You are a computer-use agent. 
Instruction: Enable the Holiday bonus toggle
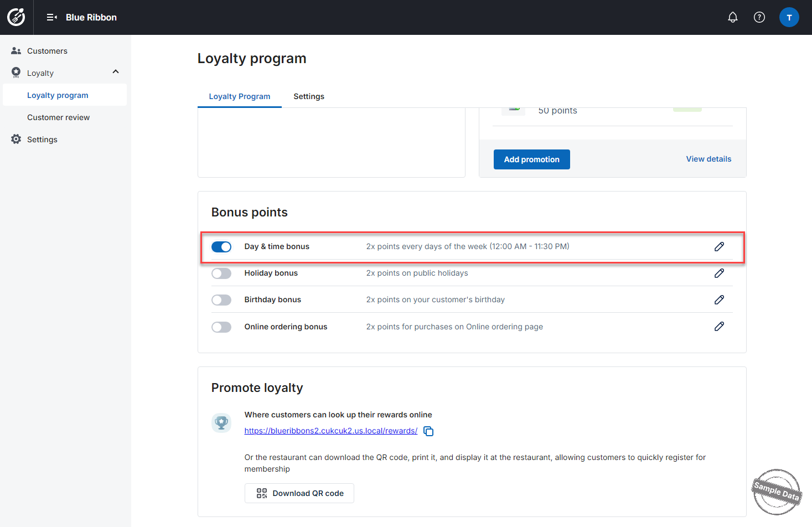coord(221,273)
